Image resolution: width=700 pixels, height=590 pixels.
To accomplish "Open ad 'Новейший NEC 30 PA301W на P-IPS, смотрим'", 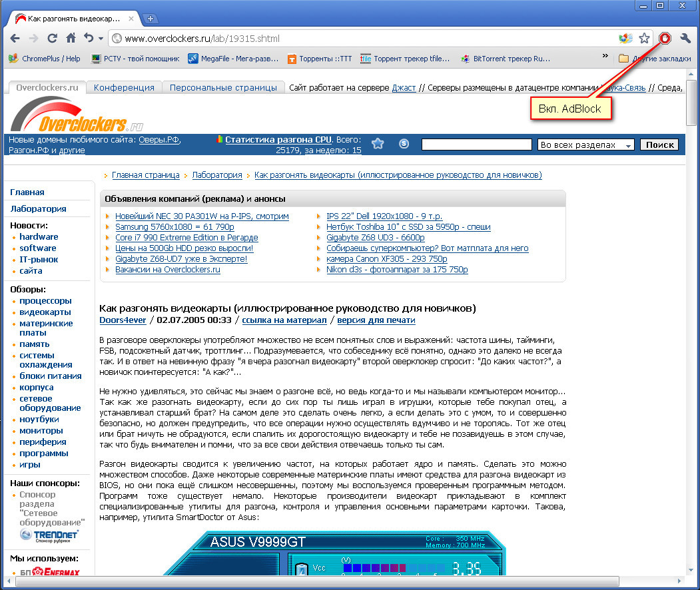I will [x=202, y=216].
